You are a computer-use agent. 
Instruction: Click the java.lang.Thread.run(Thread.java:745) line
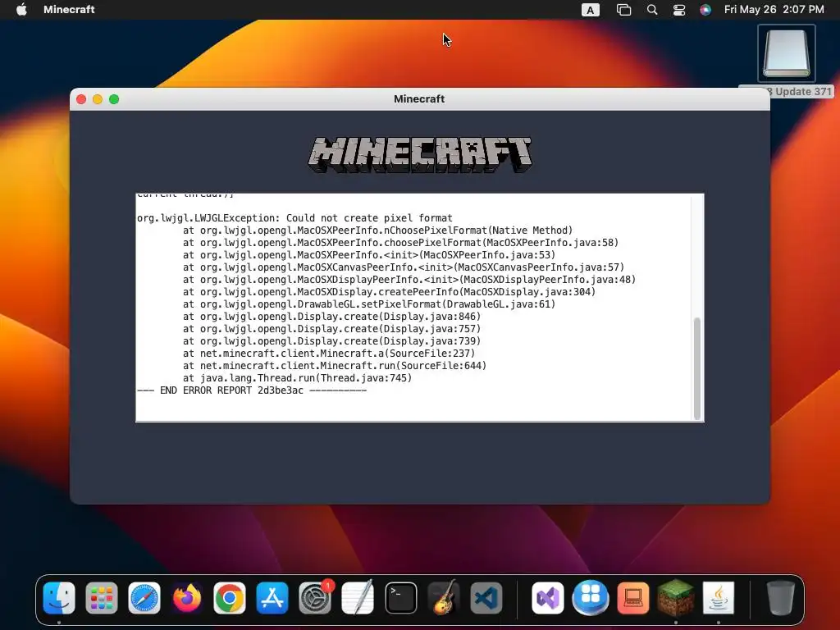coord(297,378)
